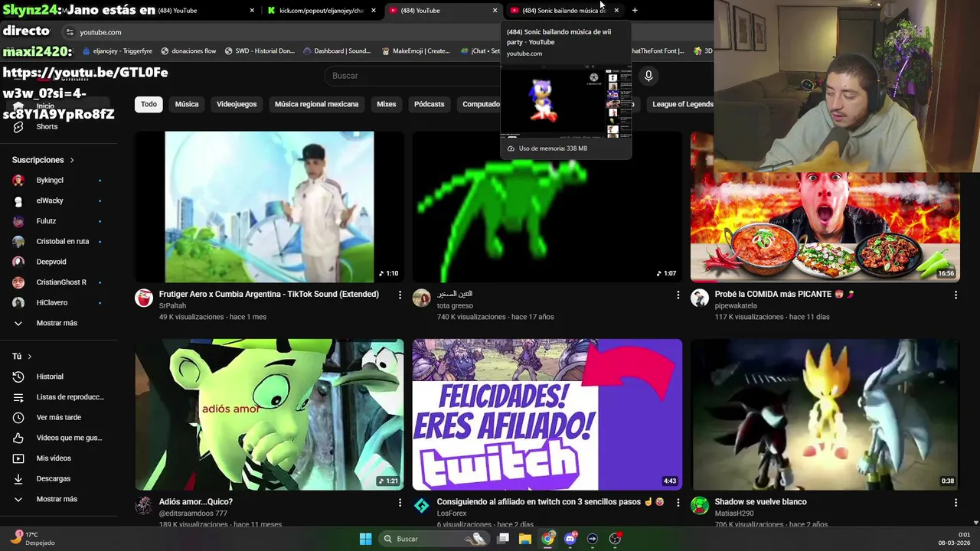This screenshot has width=980, height=551.
Task: Open donaciones flow bookmark
Action: [x=188, y=51]
